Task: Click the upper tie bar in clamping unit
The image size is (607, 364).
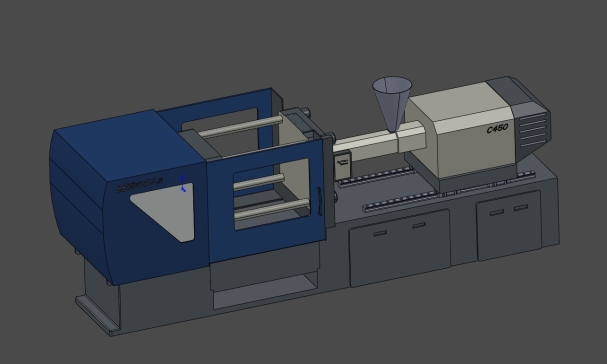Action: coord(240,127)
